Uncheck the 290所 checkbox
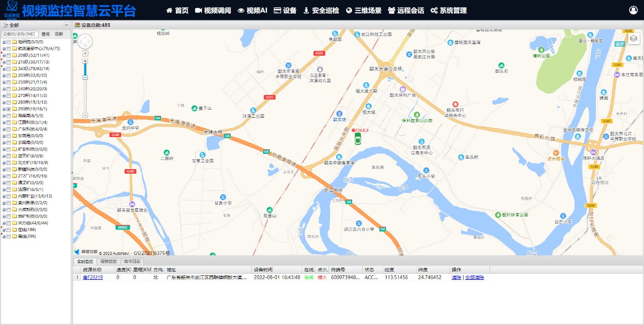 tap(9, 109)
